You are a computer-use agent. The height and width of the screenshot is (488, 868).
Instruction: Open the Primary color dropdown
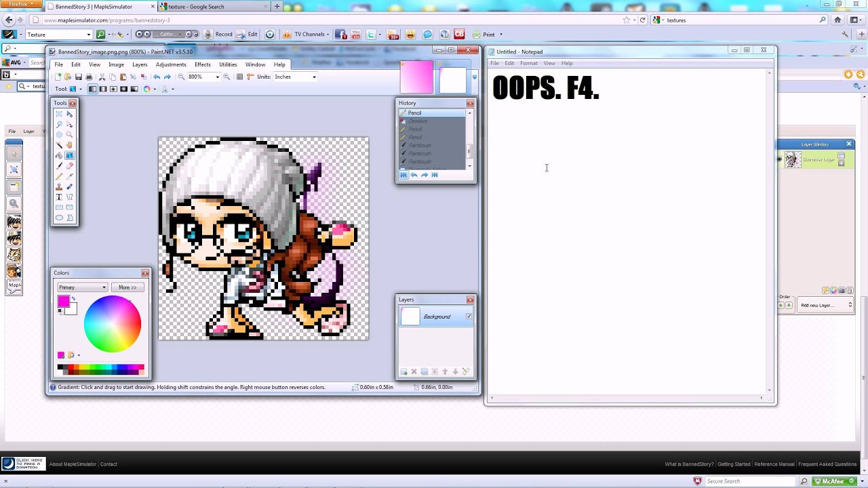82,287
